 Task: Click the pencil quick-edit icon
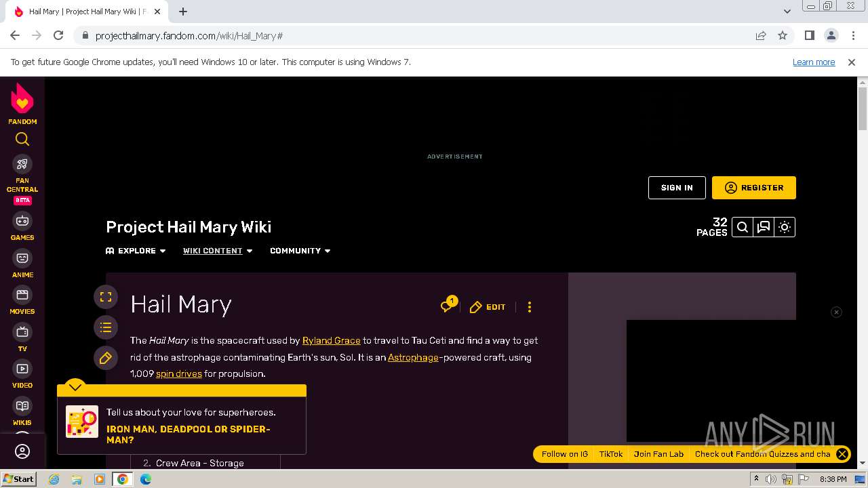106,358
